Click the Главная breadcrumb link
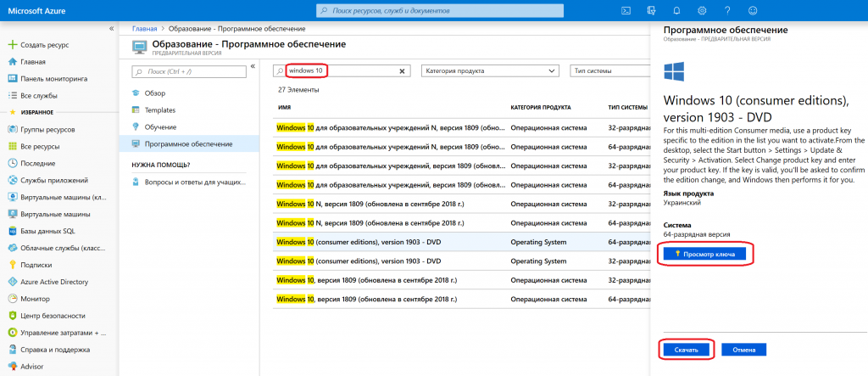Image resolution: width=868 pixels, height=376 pixels. [x=144, y=28]
